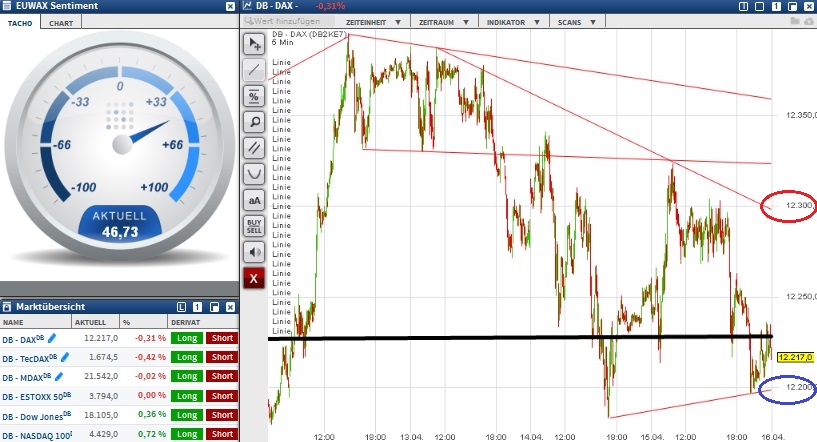Click Long for DB - MDAX

pos(187,376)
